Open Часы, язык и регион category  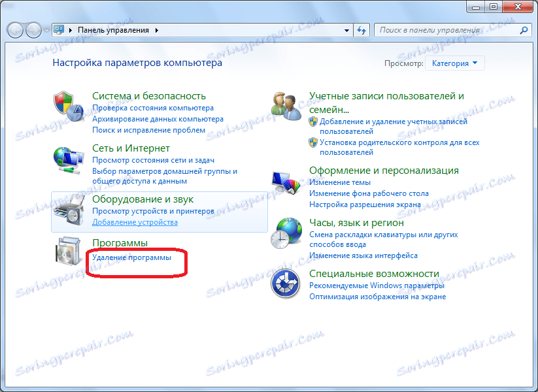point(356,223)
